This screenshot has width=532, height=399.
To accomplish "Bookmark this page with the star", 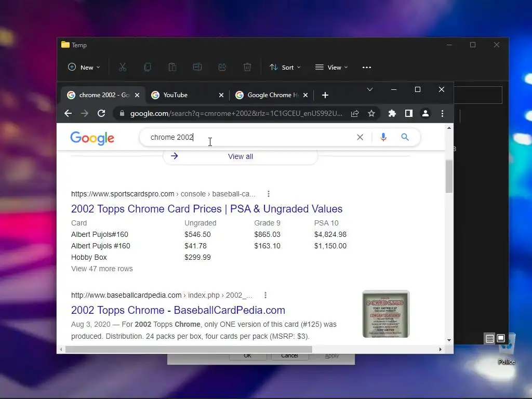I will coord(371,113).
